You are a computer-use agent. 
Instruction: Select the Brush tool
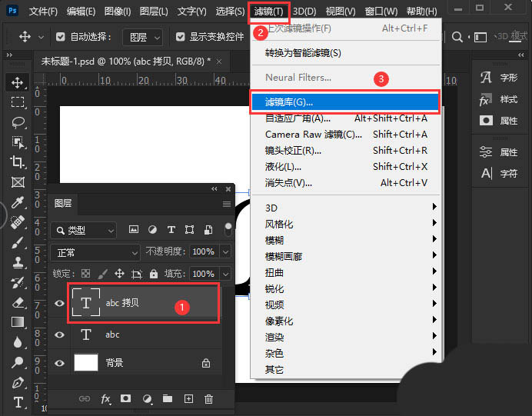(18, 243)
